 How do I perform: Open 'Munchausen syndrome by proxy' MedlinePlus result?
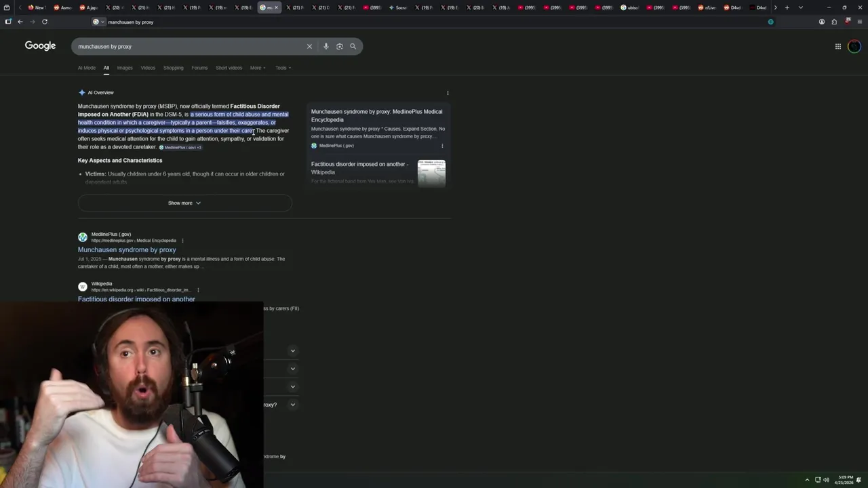[127, 249]
